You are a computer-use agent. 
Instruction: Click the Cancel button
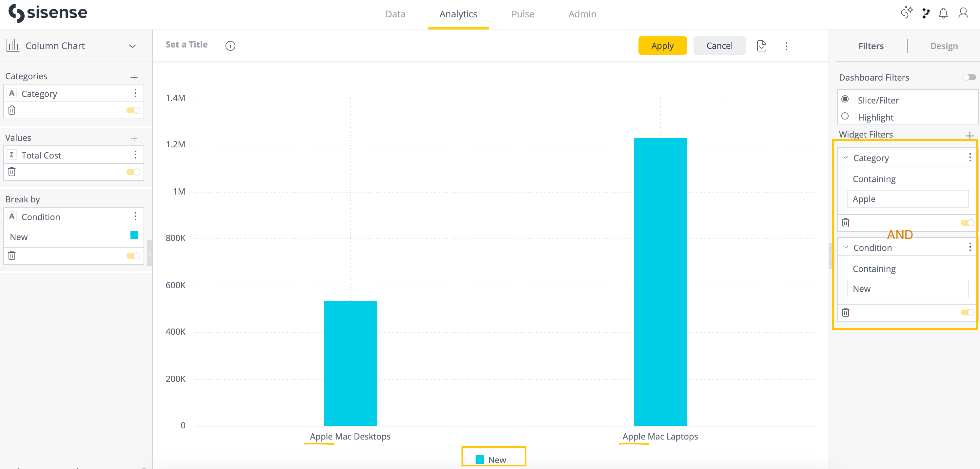[x=719, y=45]
